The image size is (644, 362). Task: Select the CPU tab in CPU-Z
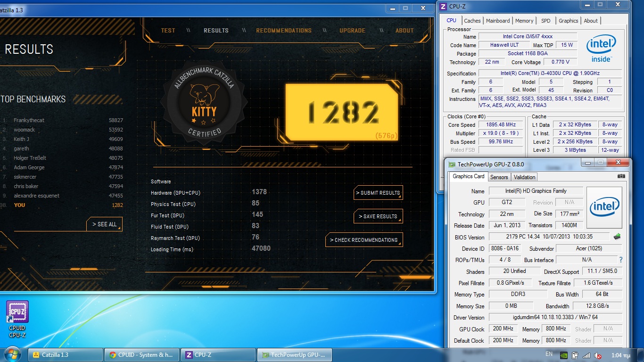[x=451, y=20]
